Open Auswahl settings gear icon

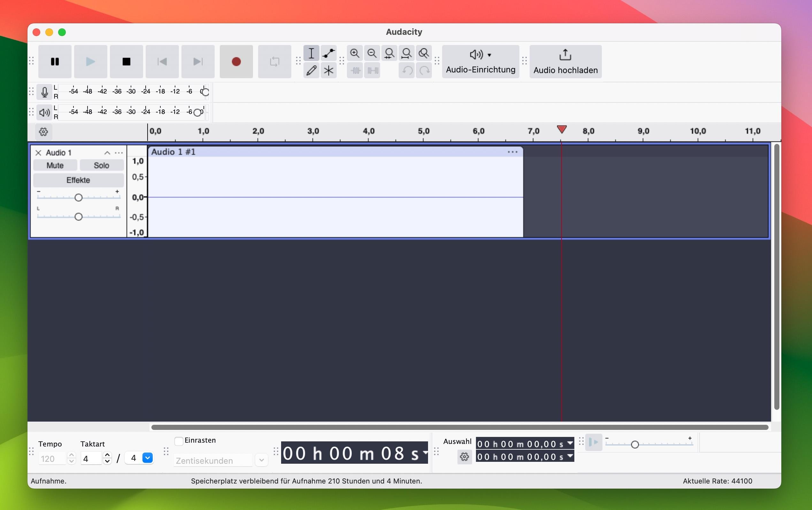[x=464, y=457]
